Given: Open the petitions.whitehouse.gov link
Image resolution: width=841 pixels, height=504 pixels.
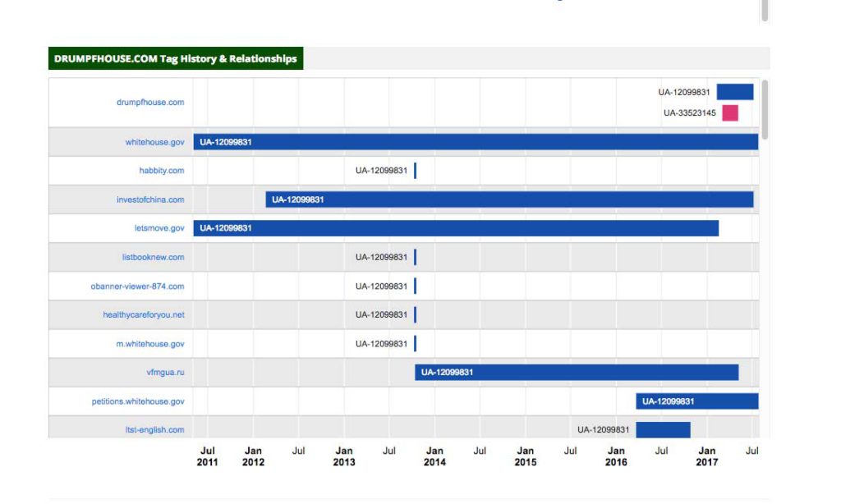Looking at the screenshot, I should [x=138, y=401].
